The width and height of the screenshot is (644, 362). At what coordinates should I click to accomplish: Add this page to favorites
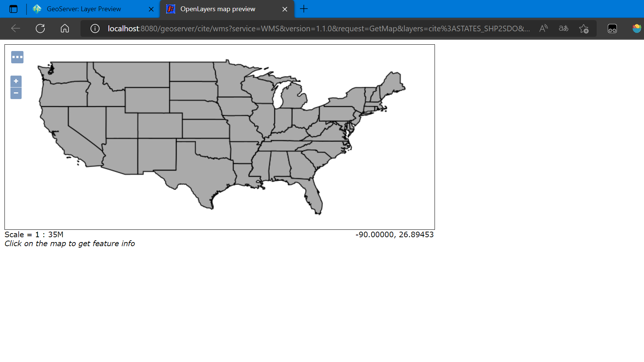(584, 28)
